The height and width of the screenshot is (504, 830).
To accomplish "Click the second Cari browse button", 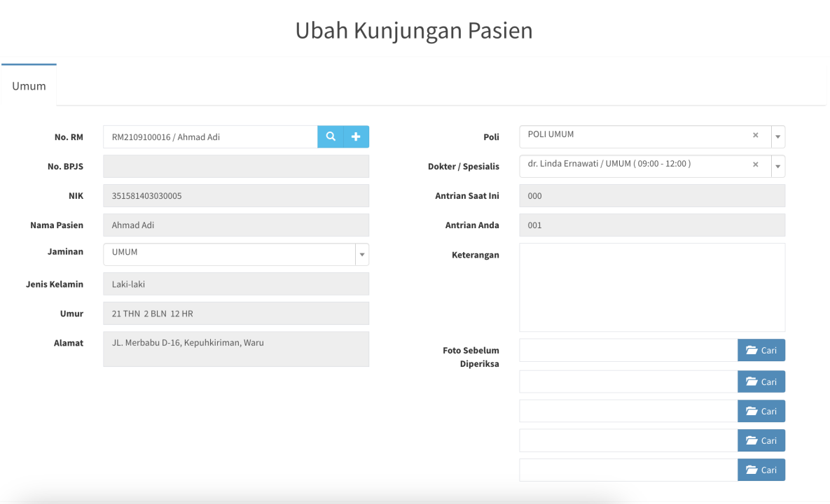I will 761,381.
